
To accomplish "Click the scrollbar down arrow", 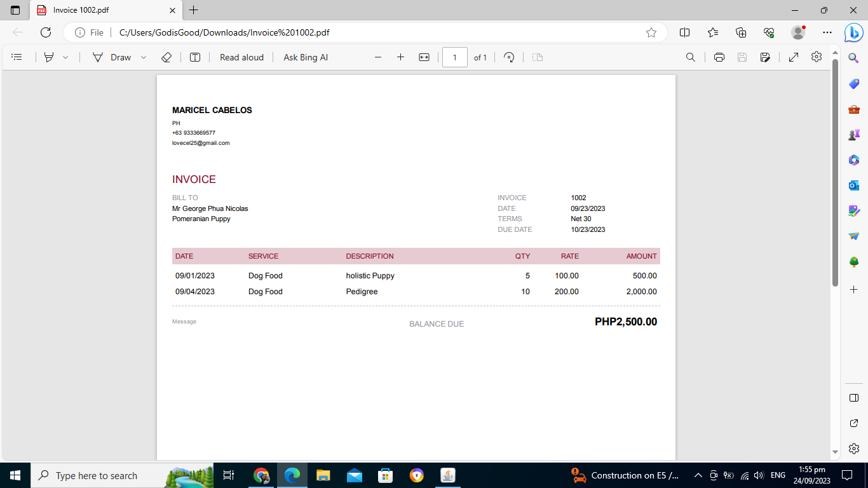I will [x=835, y=452].
